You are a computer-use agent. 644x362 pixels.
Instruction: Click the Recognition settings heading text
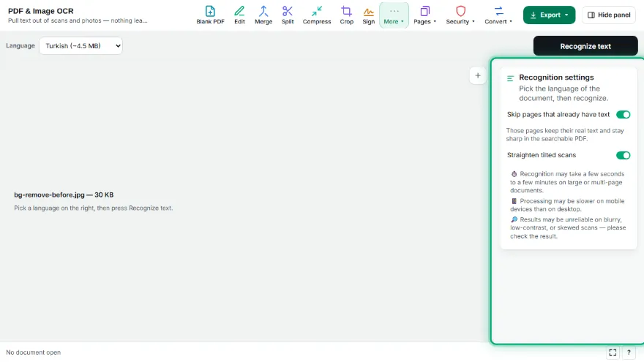pyautogui.click(x=556, y=78)
